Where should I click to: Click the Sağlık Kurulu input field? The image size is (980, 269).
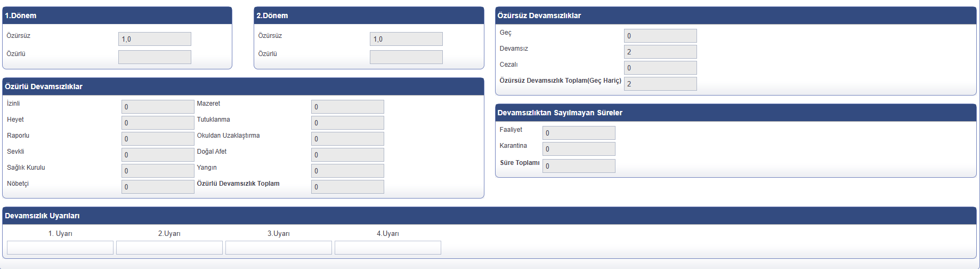point(158,171)
